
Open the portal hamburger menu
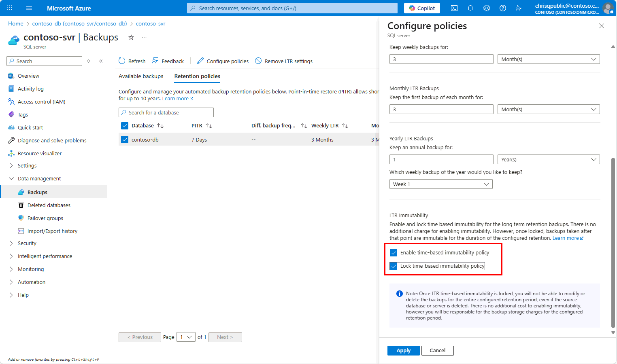coord(29,8)
